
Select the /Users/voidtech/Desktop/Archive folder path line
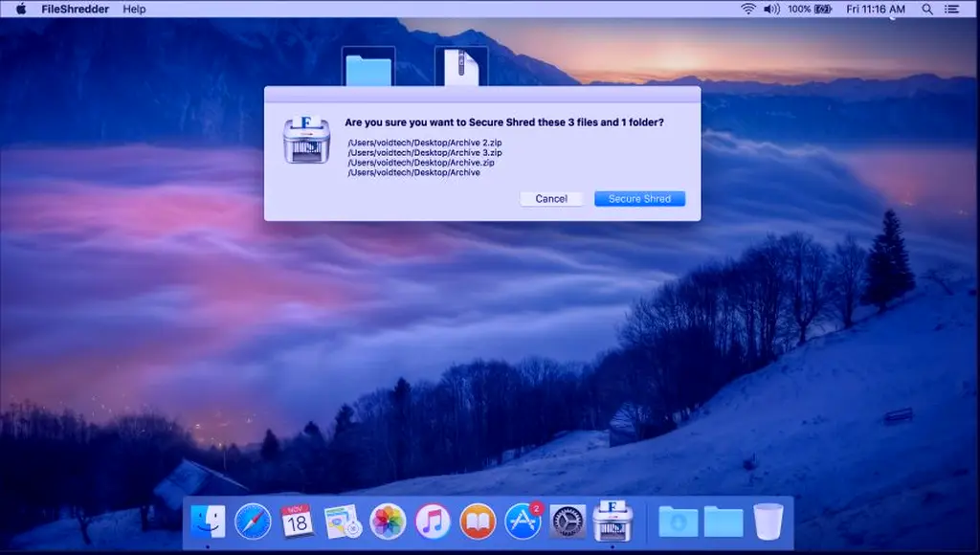(x=413, y=172)
